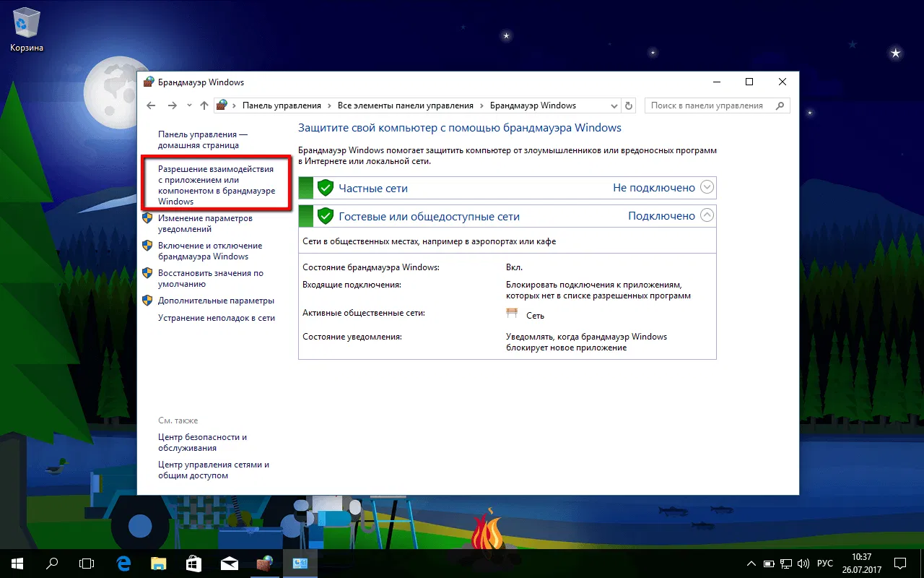This screenshot has width=924, height=578.
Task: Click the firewall icon in the title bar
Action: pos(149,82)
